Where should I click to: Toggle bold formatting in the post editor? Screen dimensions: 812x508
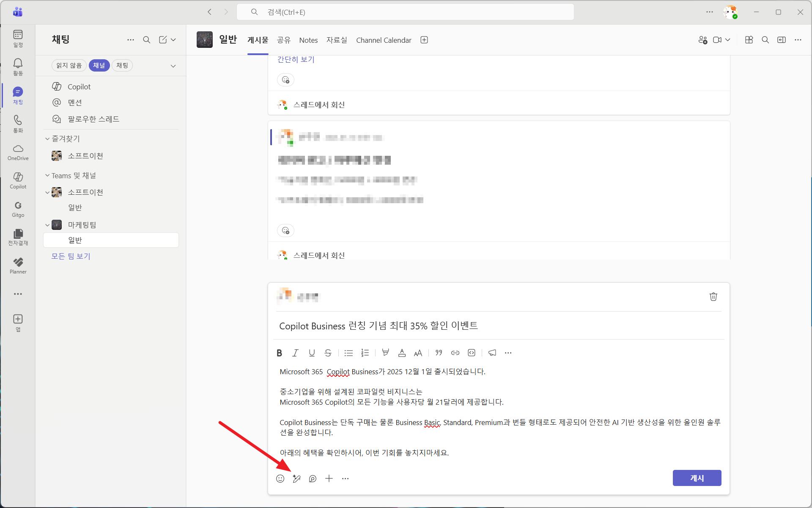[279, 353]
